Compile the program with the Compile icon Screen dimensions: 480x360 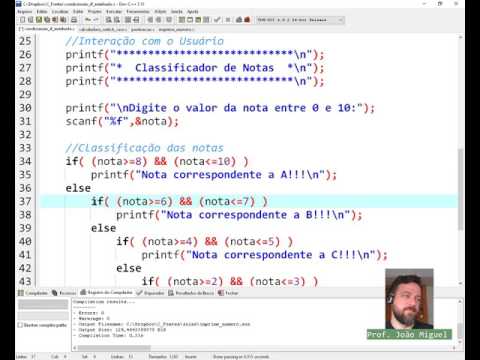(x=182, y=20)
